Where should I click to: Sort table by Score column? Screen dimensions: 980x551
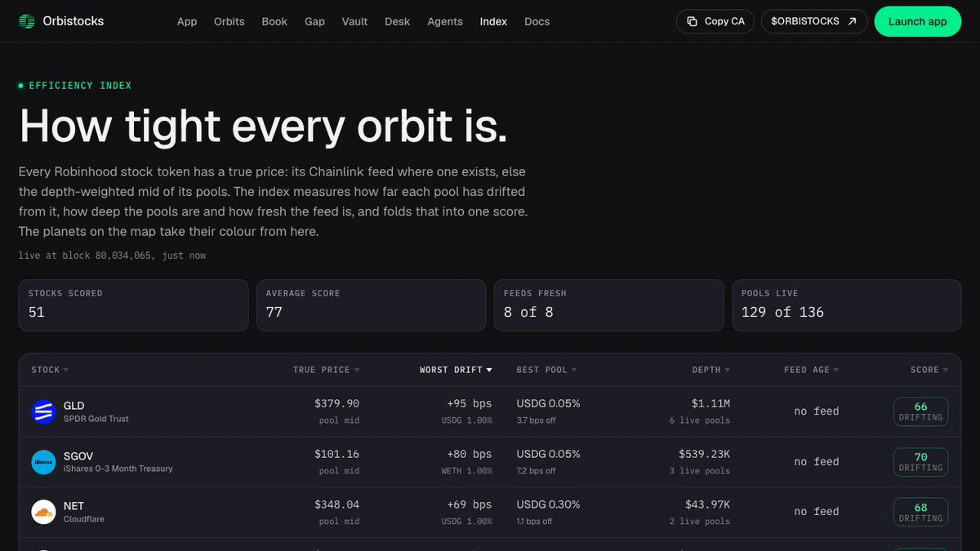coord(929,370)
